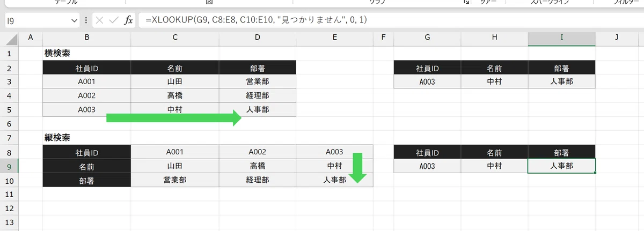Select row 1 header

tap(10, 54)
